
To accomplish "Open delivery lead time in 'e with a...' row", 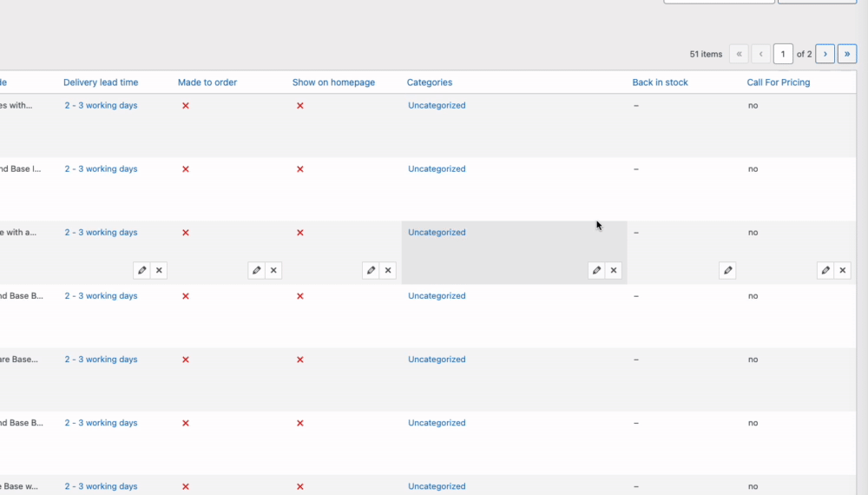I will (x=101, y=232).
